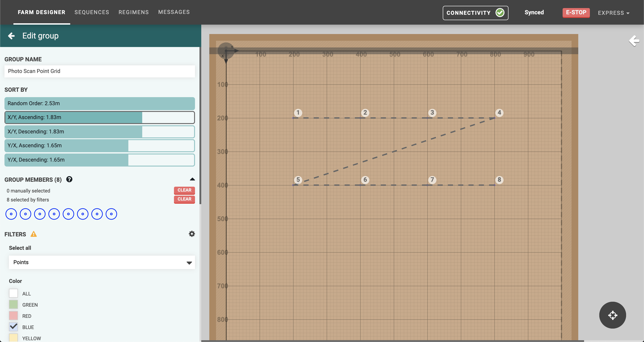Click point marker 4 on the map
Viewport: 644px width, 342px height.
[x=499, y=113]
